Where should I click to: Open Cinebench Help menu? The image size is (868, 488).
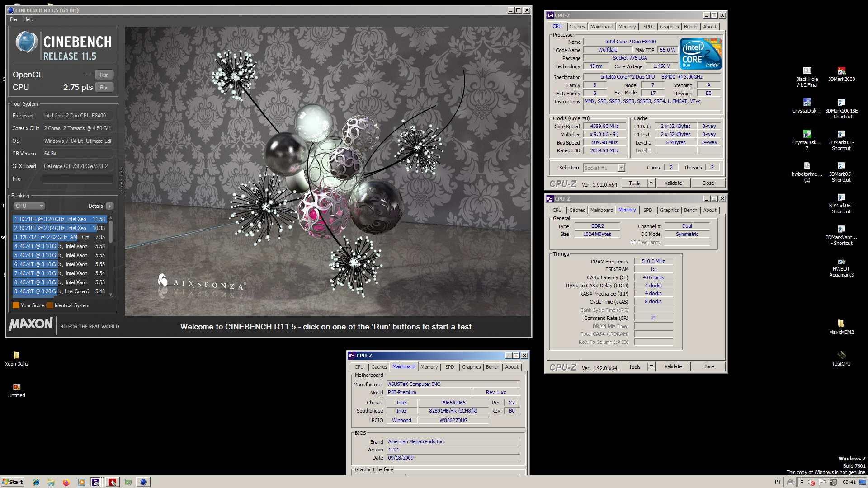tap(28, 19)
